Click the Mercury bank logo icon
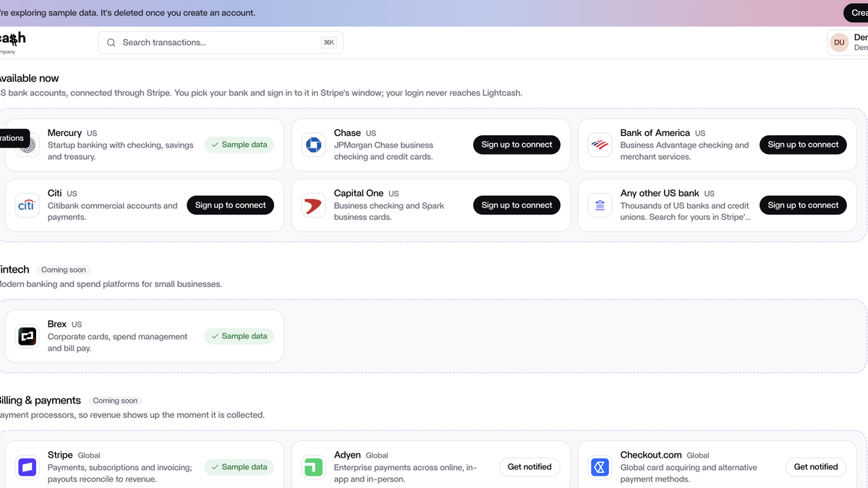Image resolution: width=868 pixels, height=488 pixels. click(x=27, y=145)
